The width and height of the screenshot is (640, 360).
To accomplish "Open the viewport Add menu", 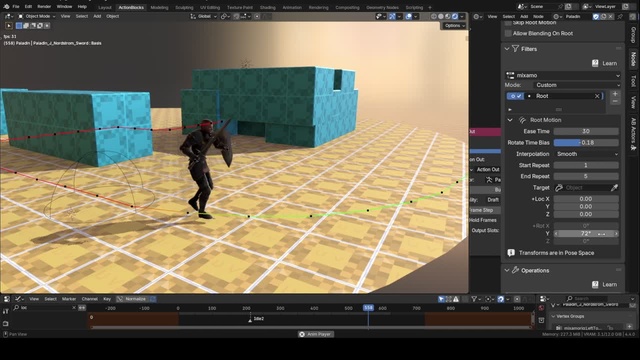I will point(97,16).
